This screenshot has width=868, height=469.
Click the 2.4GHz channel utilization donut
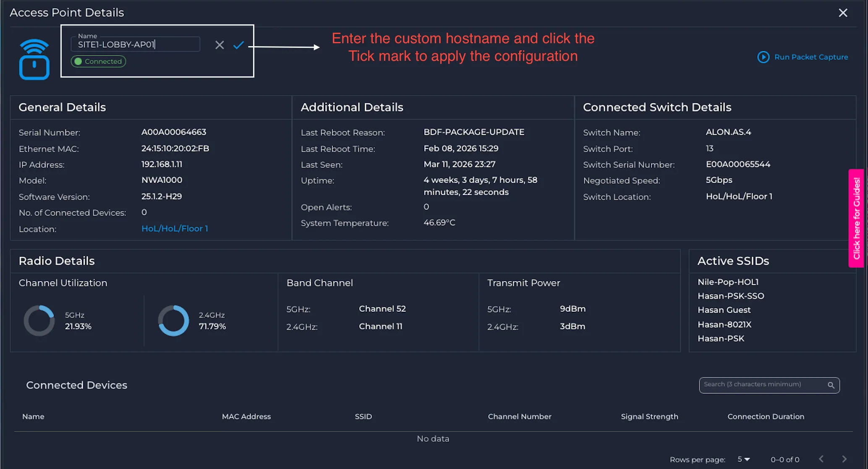[x=173, y=320]
